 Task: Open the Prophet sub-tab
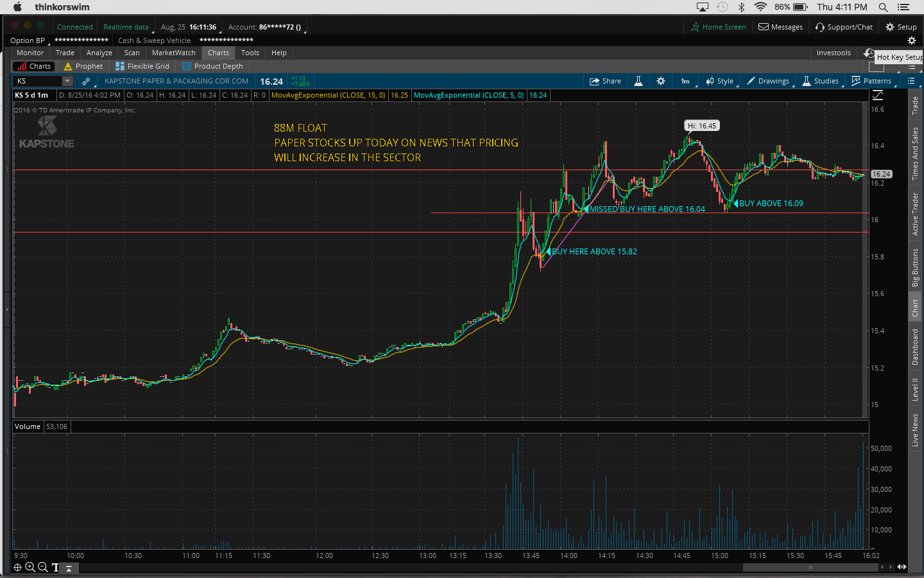coord(83,66)
